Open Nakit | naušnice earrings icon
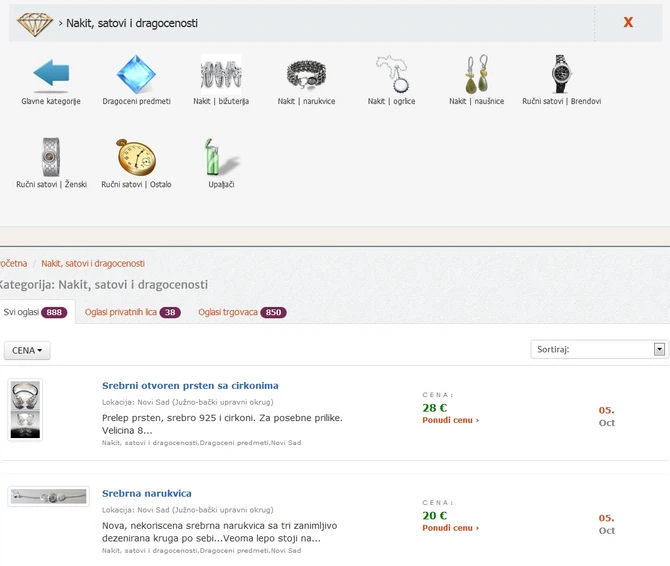670x566 pixels. pyautogui.click(x=476, y=75)
